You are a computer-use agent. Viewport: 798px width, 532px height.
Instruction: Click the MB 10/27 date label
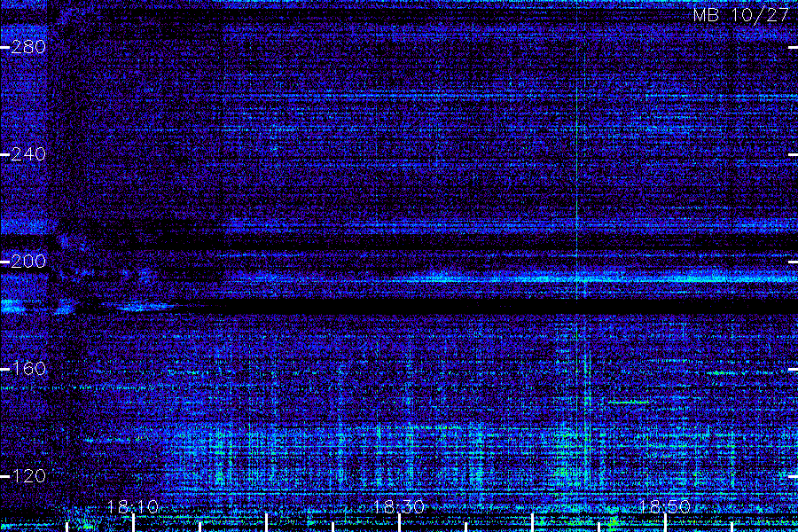[x=740, y=15]
